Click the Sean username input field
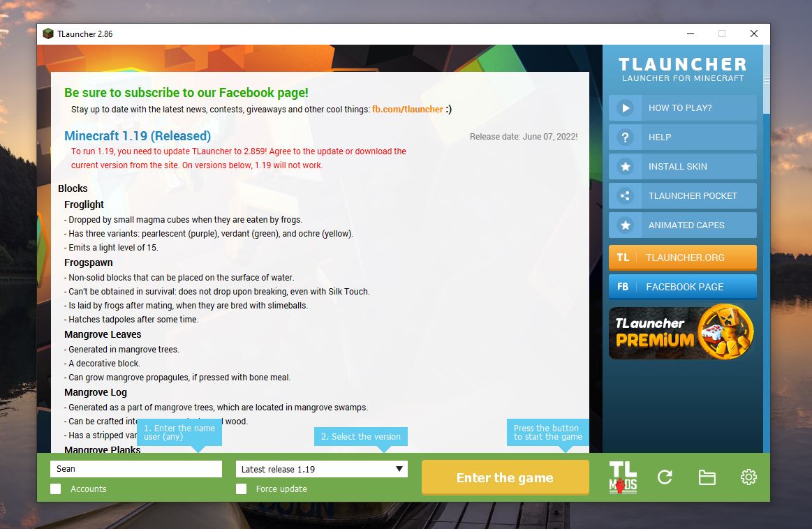This screenshot has width=812, height=529. pos(135,468)
